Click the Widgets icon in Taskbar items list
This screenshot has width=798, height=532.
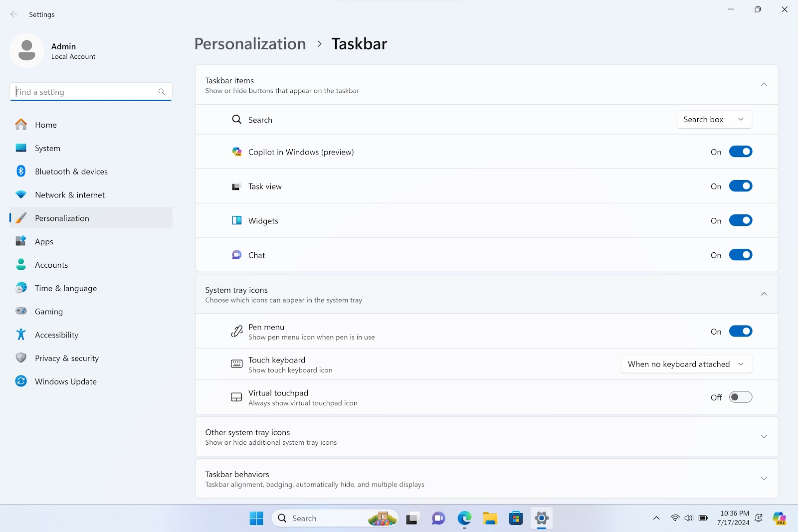point(237,220)
